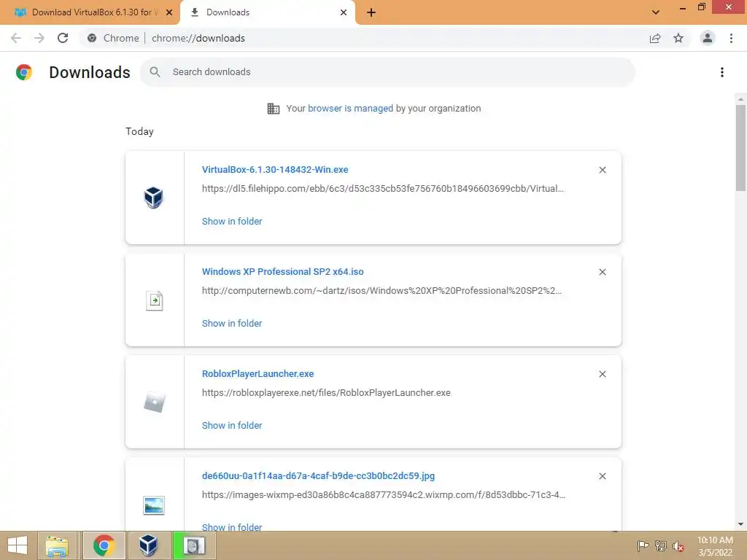Open the Chrome profile avatar
Viewport: 747px width, 560px height.
[708, 38]
